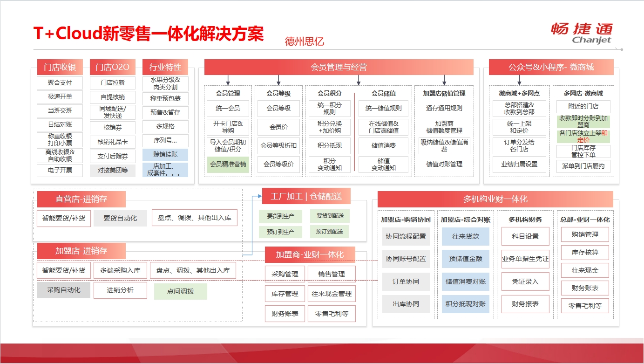Select the red text 德州思亿
Screen dimensions: 644x364
coord(305,41)
